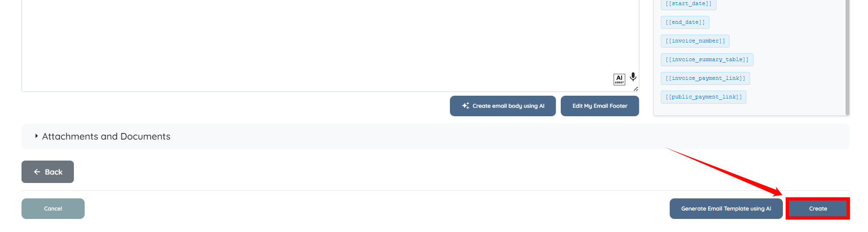Insert the [[start_date]] placeholder tag
868x232 pixels.
(688, 4)
